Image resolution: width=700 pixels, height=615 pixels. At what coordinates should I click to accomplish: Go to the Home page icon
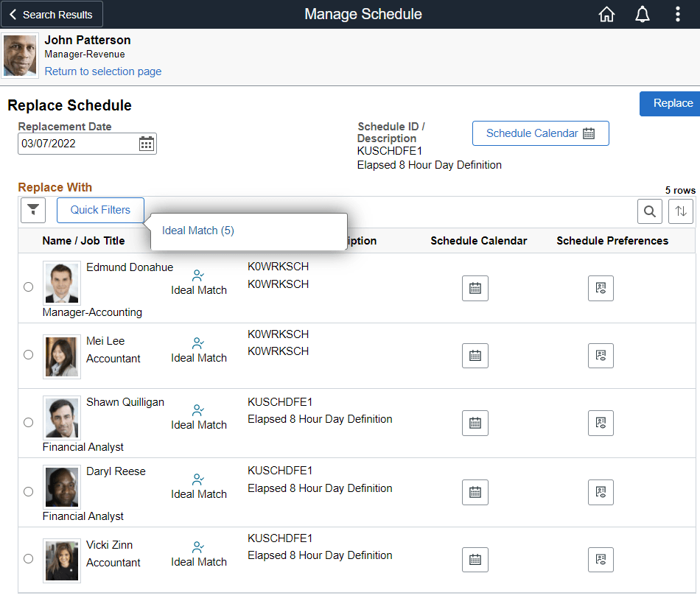point(606,15)
